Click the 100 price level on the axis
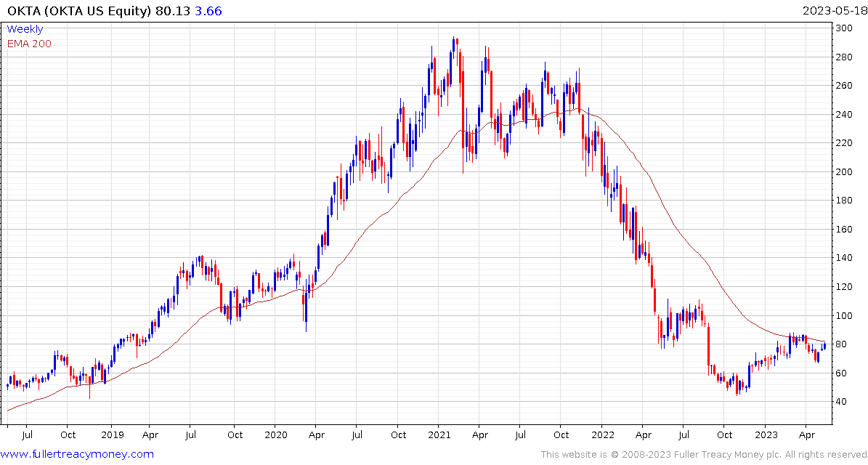This screenshot has height=465, width=868. coord(844,315)
